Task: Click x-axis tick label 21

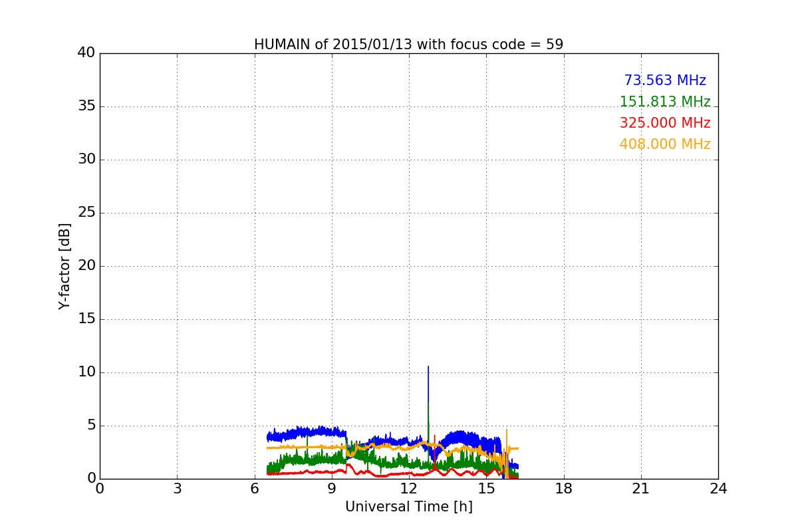Action: coord(641,489)
